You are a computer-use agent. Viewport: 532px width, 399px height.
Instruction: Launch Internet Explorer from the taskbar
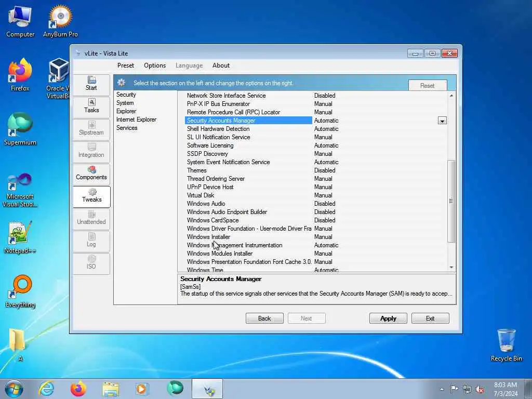point(46,389)
